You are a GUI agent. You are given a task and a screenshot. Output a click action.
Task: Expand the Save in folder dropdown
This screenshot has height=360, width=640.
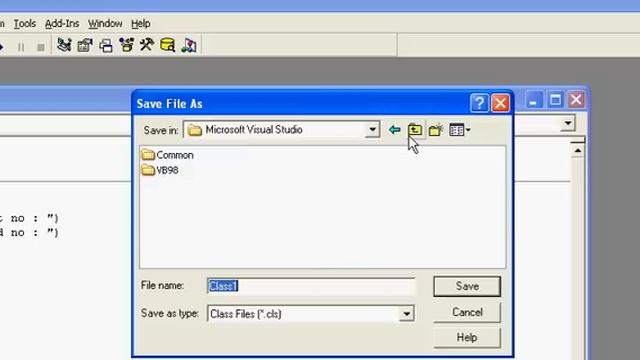point(372,130)
